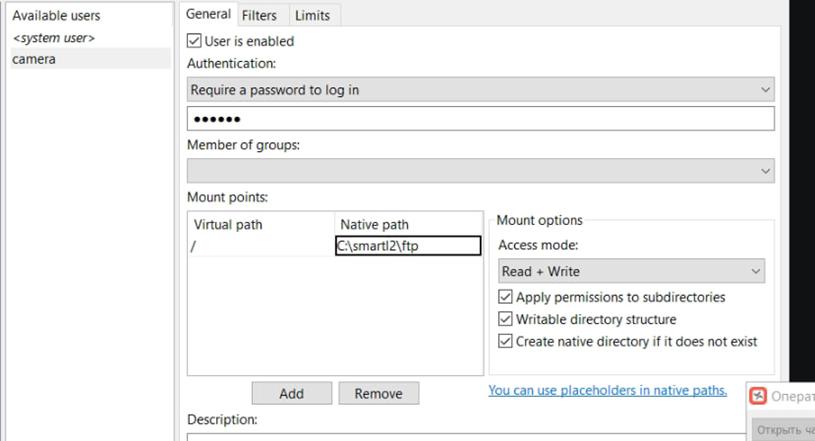Toggle Apply permissions to subdirectories
Image resolution: width=815 pixels, height=441 pixels.
pos(505,297)
